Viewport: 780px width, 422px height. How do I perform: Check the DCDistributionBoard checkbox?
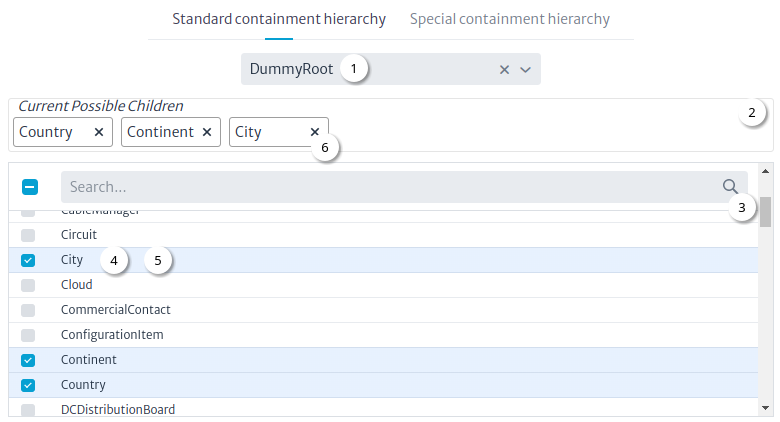(28, 410)
